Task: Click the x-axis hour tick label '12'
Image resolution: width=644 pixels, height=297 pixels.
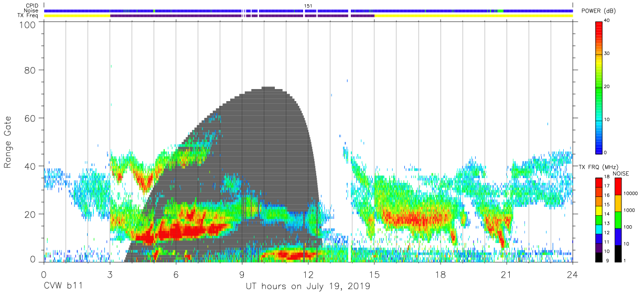Action: pos(308,274)
